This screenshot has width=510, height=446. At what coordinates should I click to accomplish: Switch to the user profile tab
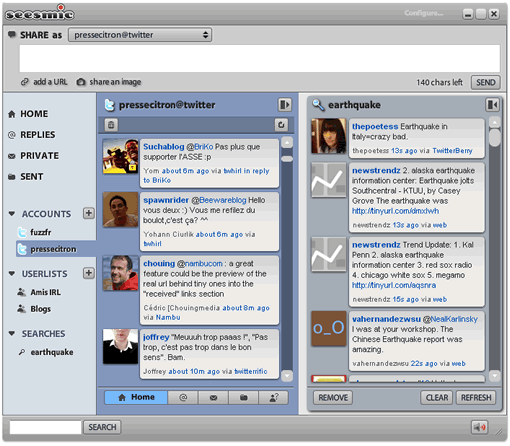274,397
